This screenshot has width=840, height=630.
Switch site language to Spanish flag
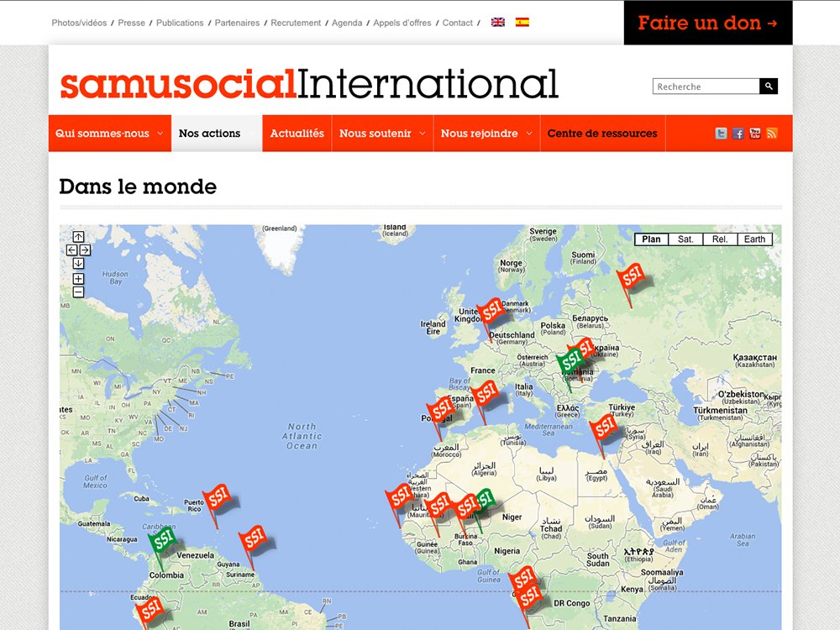tap(522, 23)
